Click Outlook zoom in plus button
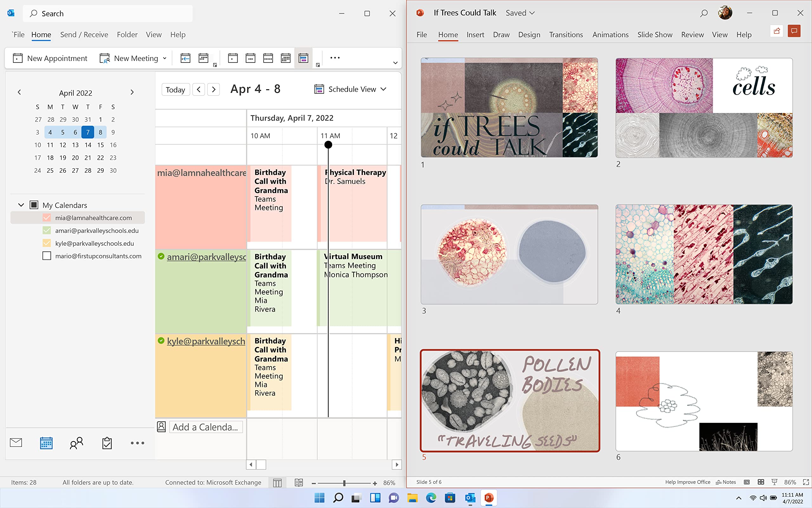Viewport: 812px width, 508px height. coord(375,483)
